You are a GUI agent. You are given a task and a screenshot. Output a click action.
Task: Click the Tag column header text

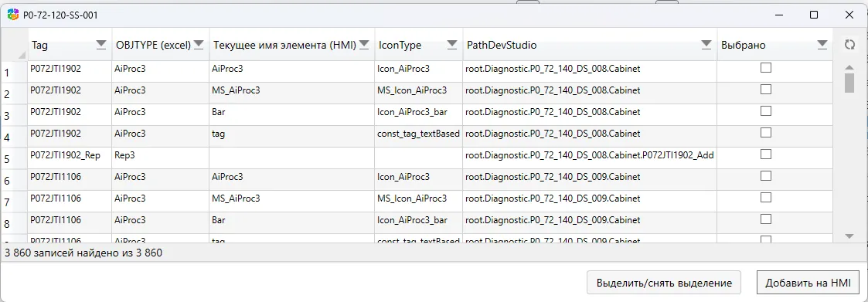pyautogui.click(x=40, y=46)
